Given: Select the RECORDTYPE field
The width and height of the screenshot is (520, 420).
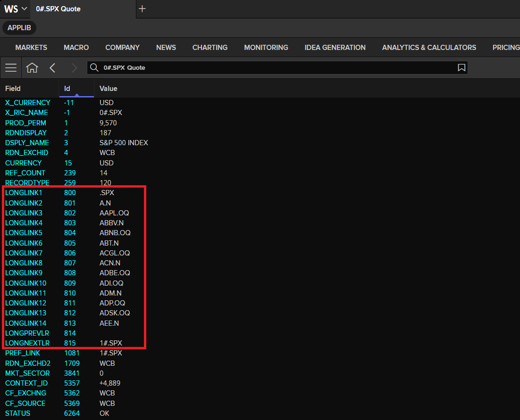Looking at the screenshot, I should pos(27,183).
